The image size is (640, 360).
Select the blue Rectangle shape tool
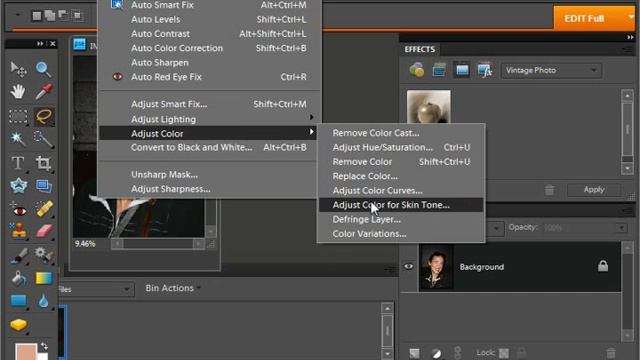click(18, 301)
